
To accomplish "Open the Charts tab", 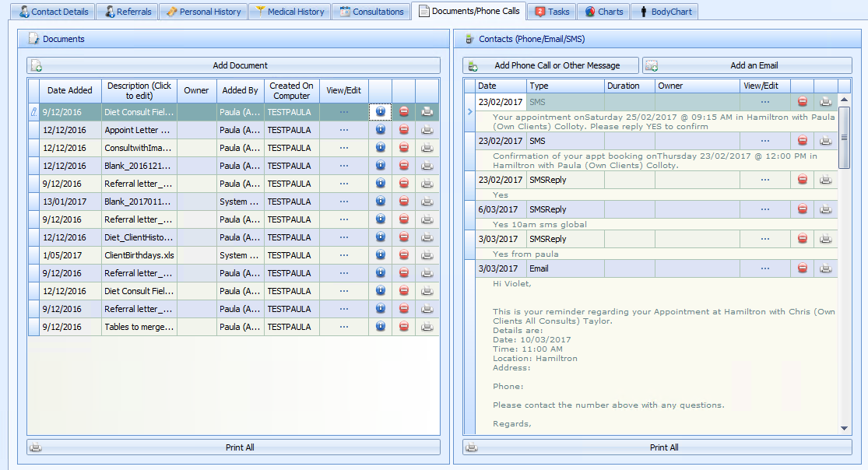I will coord(604,12).
